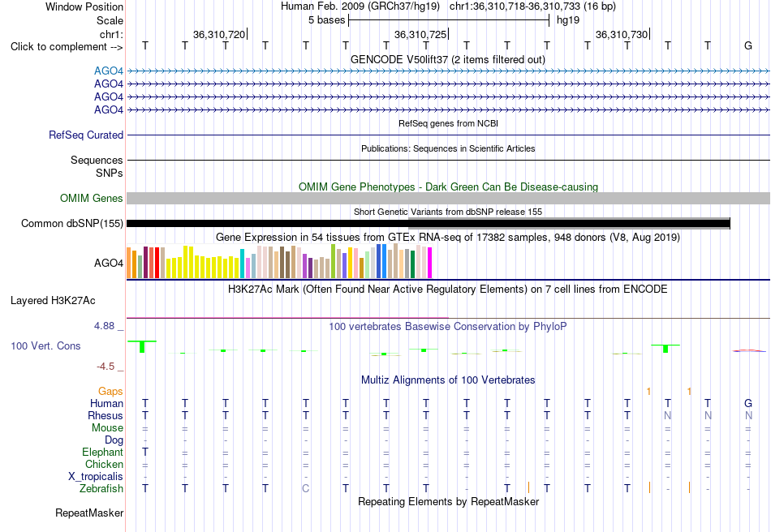The height and width of the screenshot is (532, 771).
Task: Select the Scale track label
Action: pos(110,20)
